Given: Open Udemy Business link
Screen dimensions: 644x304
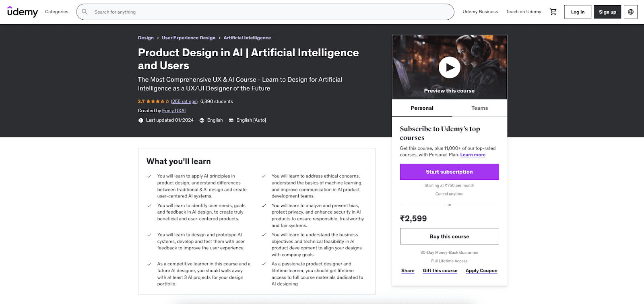Looking at the screenshot, I should (480, 12).
